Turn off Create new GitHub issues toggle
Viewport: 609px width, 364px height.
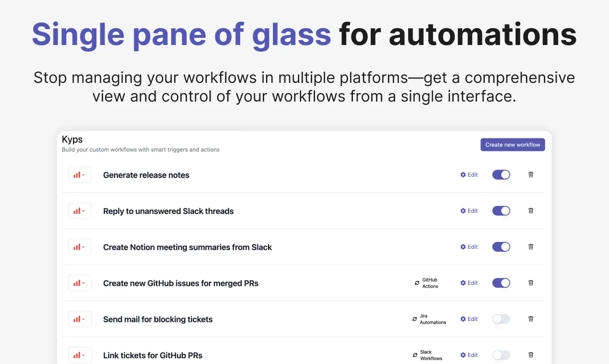click(501, 283)
